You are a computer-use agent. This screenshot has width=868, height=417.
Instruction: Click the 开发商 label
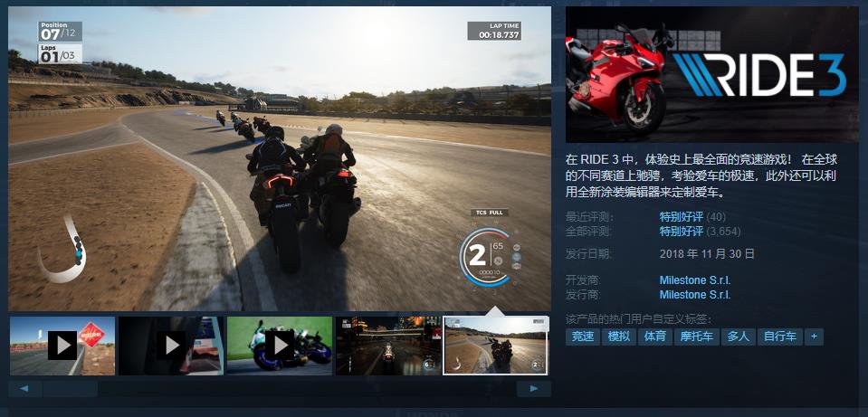tap(583, 280)
